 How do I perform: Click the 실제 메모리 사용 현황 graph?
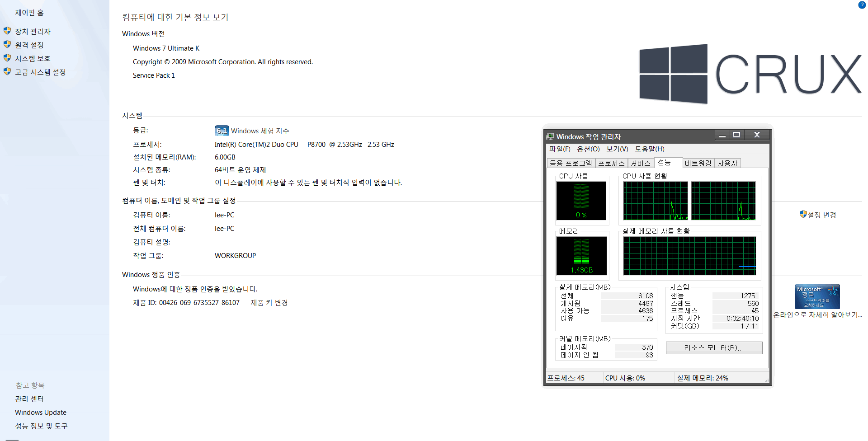pos(689,256)
